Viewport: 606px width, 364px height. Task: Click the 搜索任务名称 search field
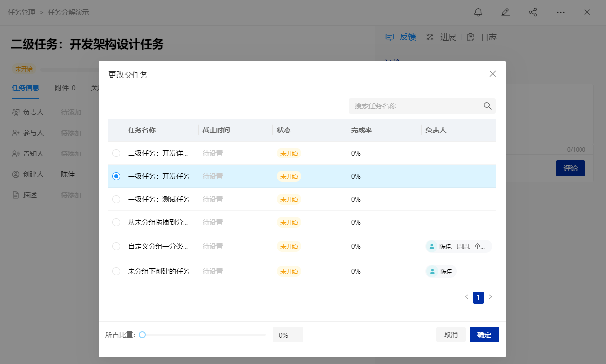click(x=414, y=106)
